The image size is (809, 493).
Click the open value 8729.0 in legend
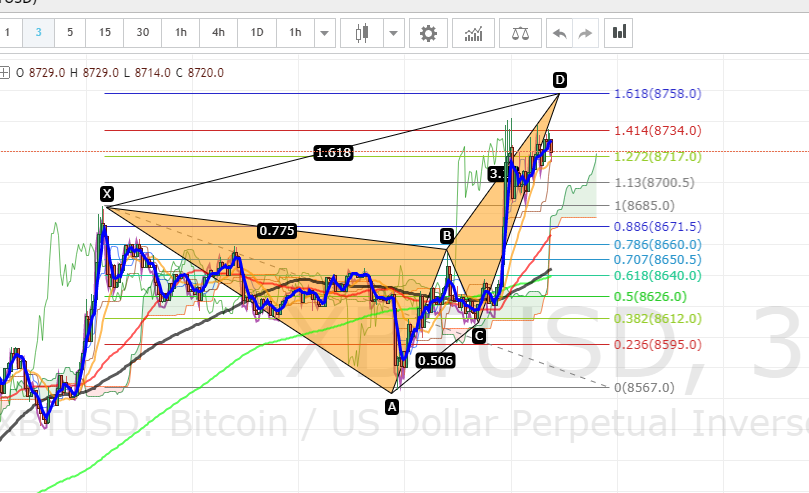[x=46, y=73]
